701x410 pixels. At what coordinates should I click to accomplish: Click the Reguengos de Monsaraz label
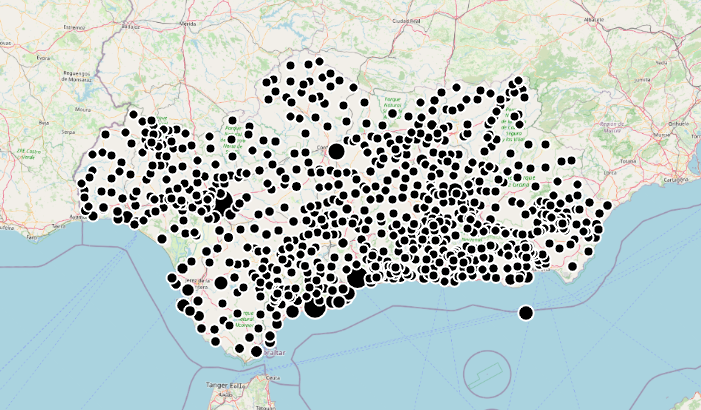click(77, 76)
